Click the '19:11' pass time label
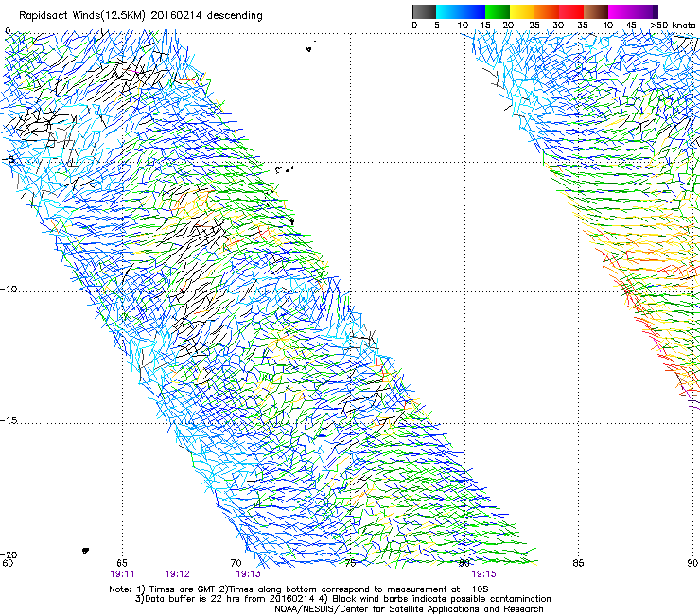The image size is (700, 615). coord(122,574)
